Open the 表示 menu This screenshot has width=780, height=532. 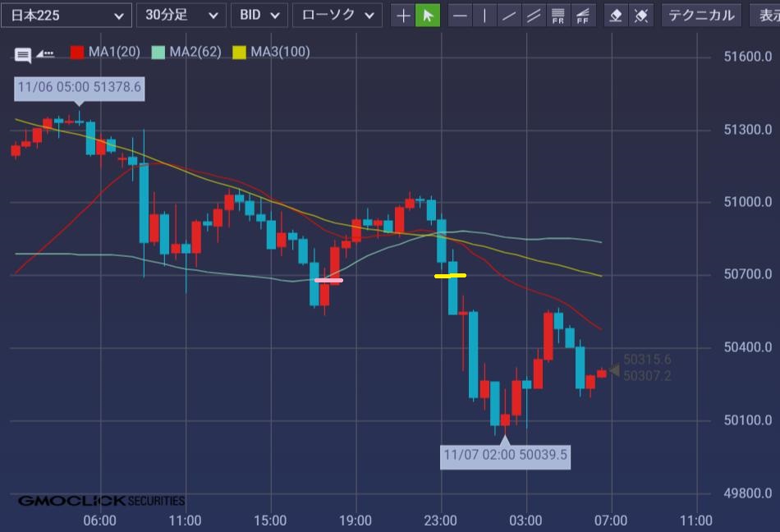pyautogui.click(x=765, y=16)
